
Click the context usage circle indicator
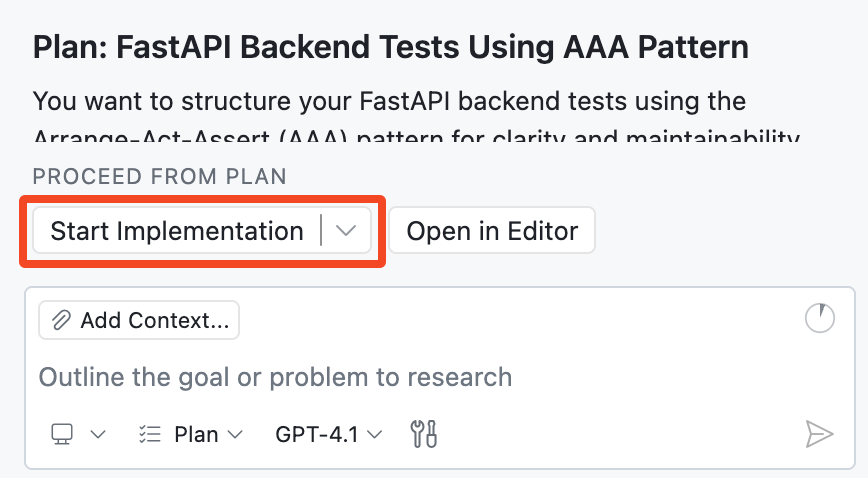pos(819,318)
